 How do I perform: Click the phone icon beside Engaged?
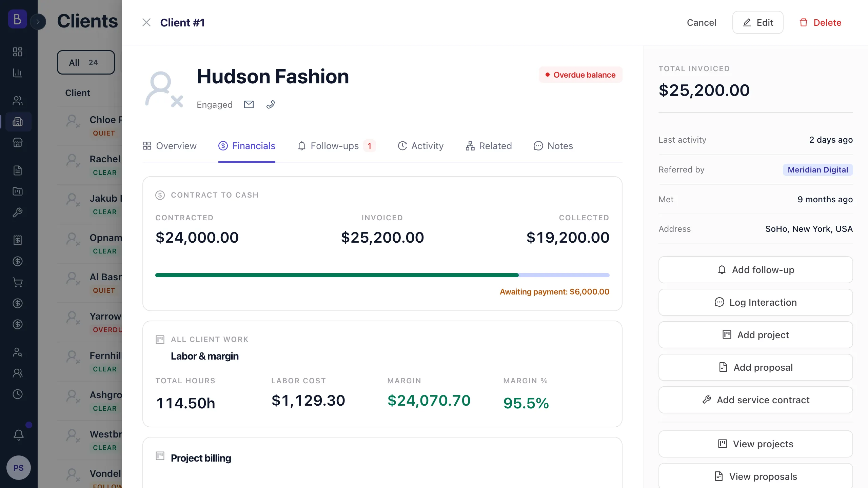[270, 104]
